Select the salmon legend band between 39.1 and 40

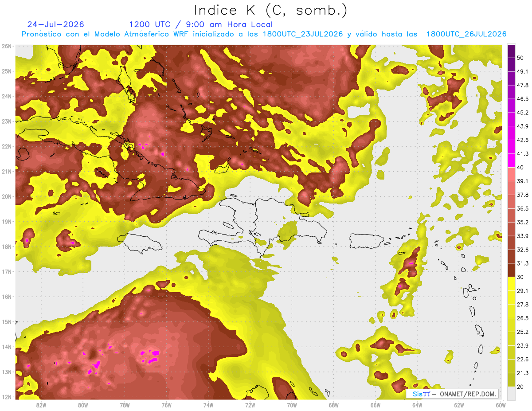coord(511,174)
